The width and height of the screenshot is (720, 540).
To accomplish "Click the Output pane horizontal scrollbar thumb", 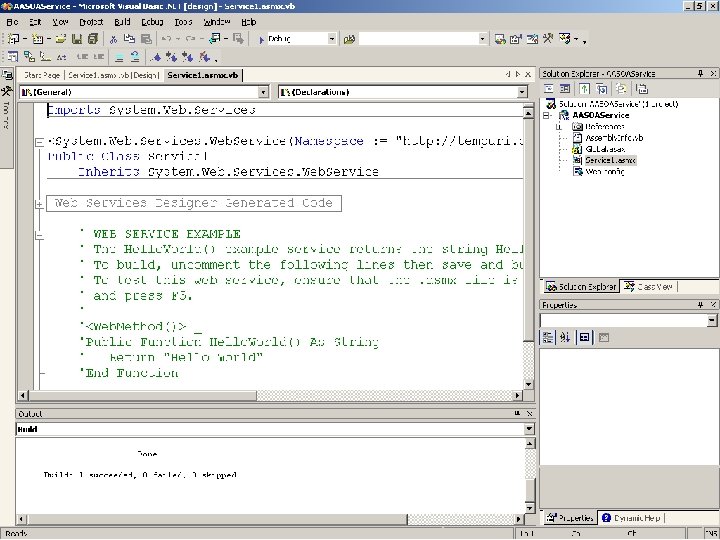I will [x=217, y=519].
